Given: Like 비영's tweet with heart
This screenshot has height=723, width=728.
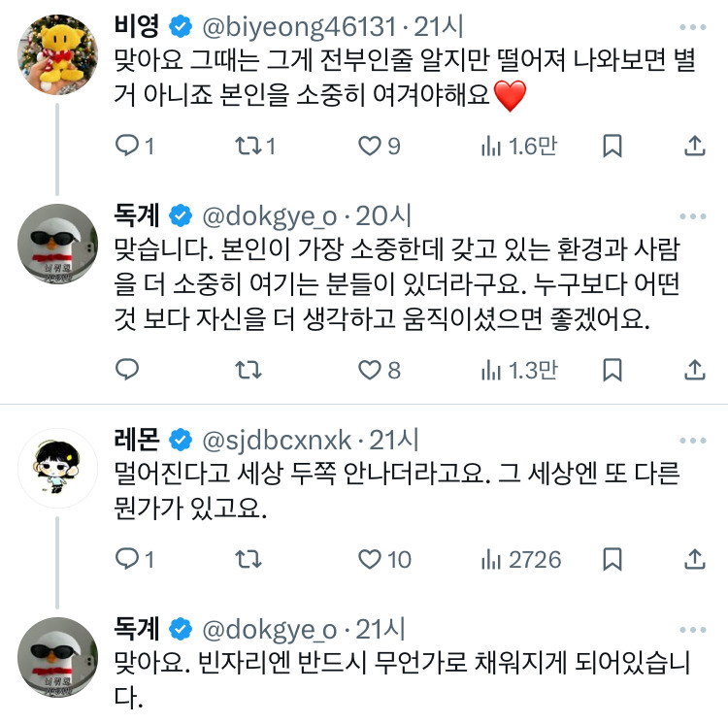Looking at the screenshot, I should coord(370,147).
